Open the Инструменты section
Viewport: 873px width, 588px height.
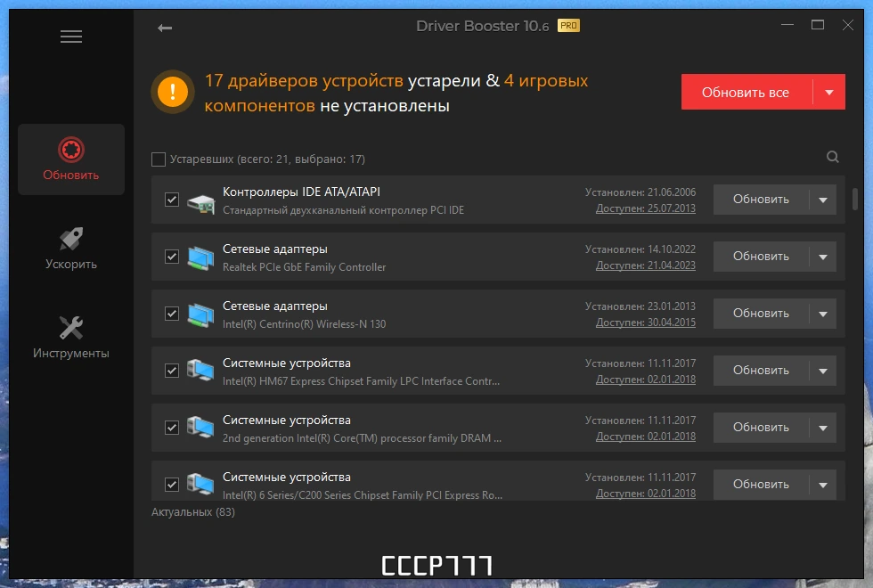71,338
